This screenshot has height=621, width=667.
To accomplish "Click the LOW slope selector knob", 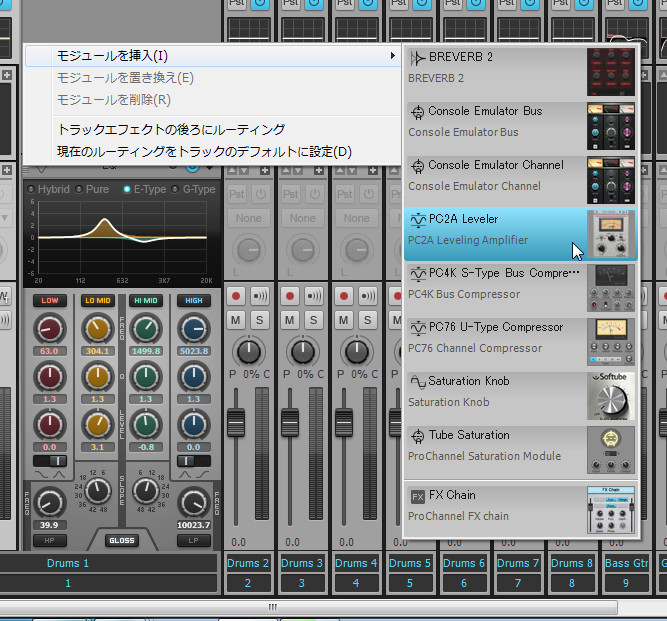I will 98,492.
